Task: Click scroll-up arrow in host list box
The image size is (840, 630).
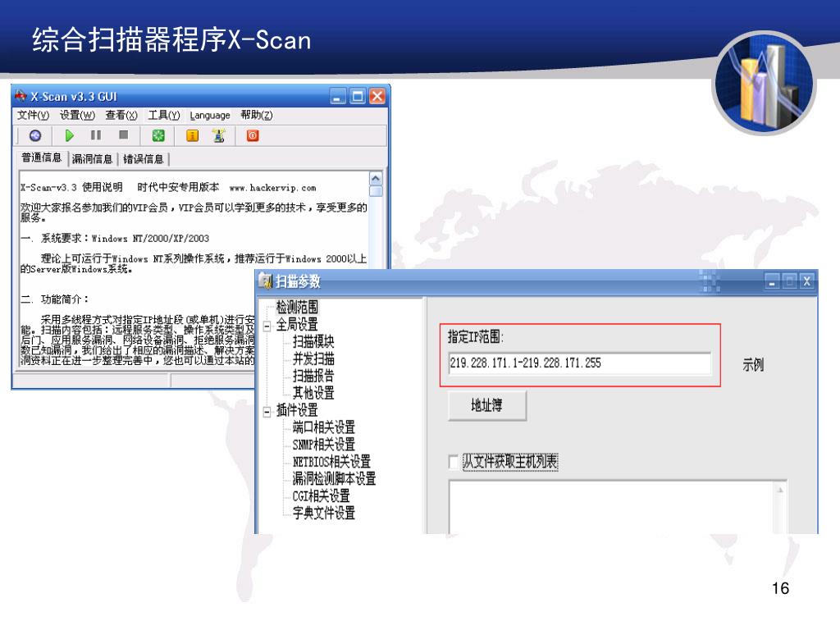Action: pos(780,489)
